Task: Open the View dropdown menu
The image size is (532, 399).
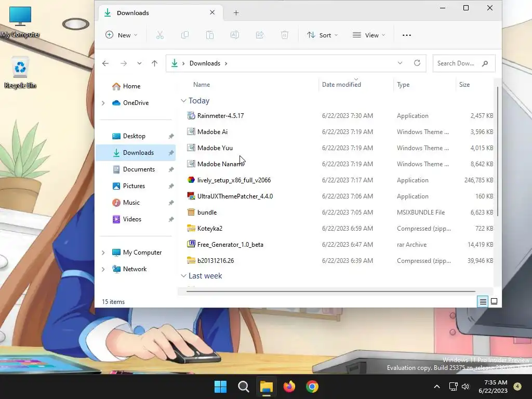Action: (x=369, y=35)
